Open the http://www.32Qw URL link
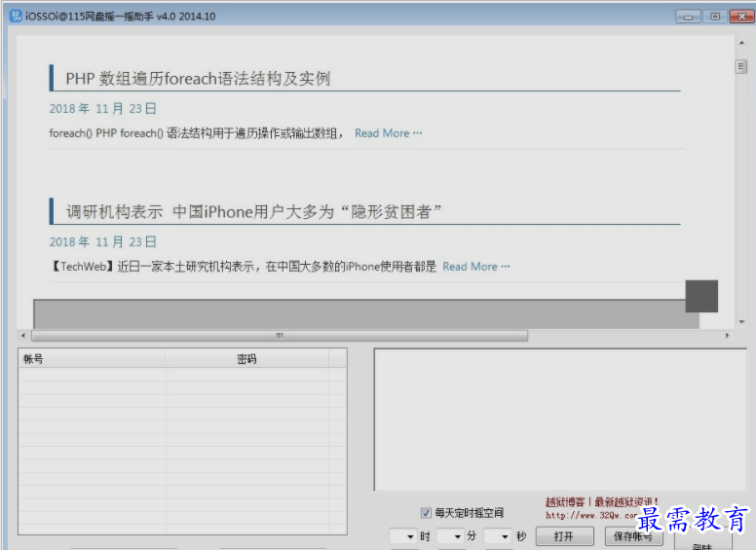756x550 pixels. pyautogui.click(x=591, y=515)
